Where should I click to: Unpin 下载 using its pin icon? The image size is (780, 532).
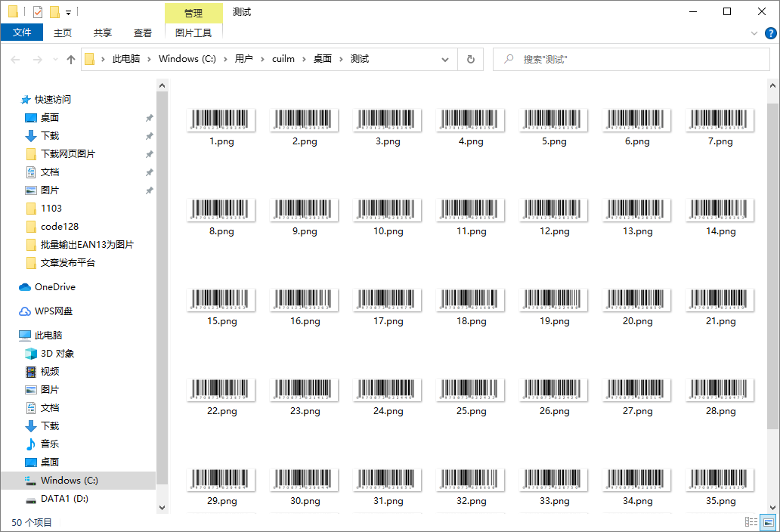(x=149, y=136)
